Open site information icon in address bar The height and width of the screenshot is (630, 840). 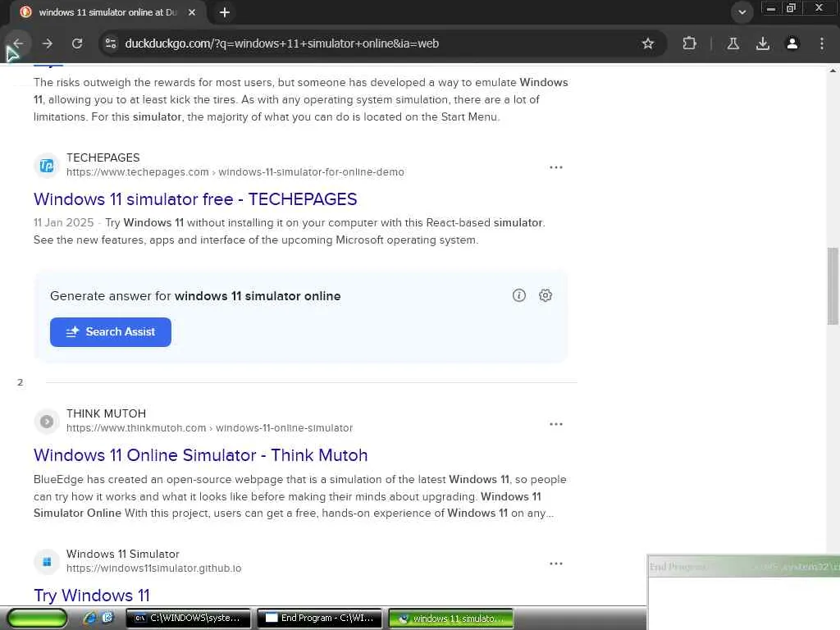(111, 43)
